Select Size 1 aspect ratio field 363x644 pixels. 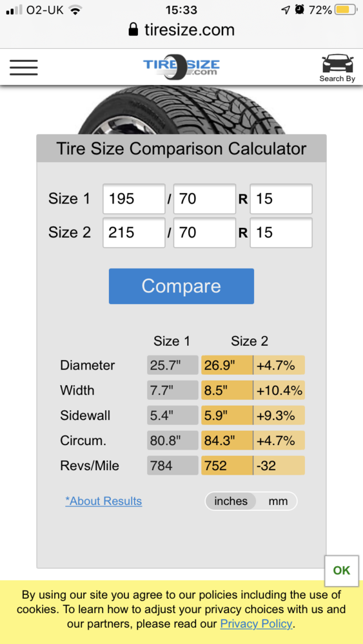pos(205,199)
